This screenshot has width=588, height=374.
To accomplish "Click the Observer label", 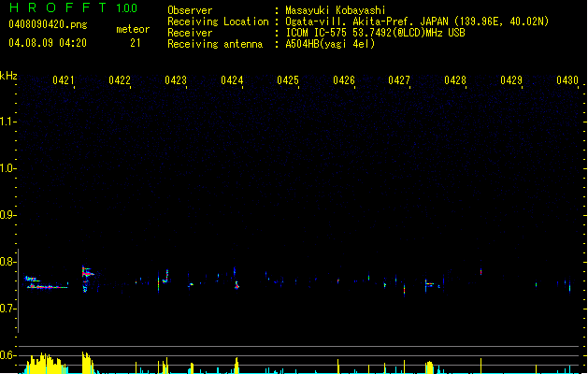I will [190, 10].
